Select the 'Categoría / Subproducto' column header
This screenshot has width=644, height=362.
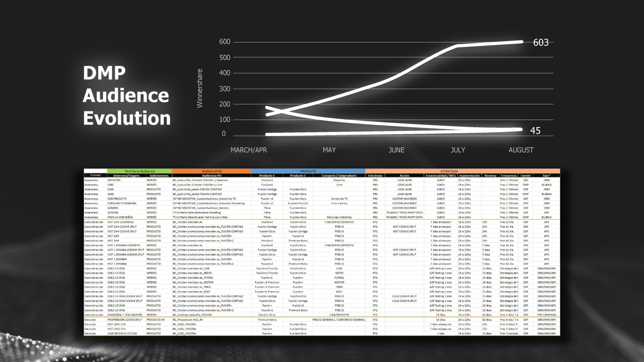[x=339, y=175]
